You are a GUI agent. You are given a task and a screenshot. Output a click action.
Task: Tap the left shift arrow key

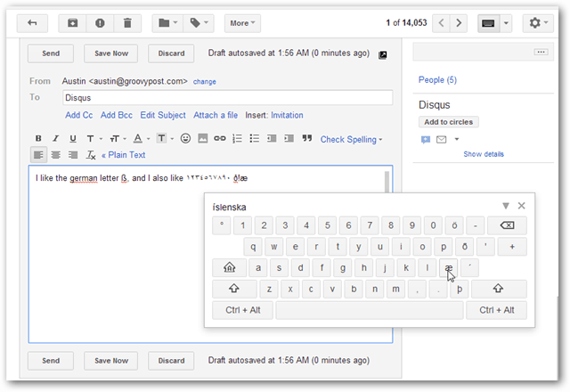pyautogui.click(x=234, y=289)
